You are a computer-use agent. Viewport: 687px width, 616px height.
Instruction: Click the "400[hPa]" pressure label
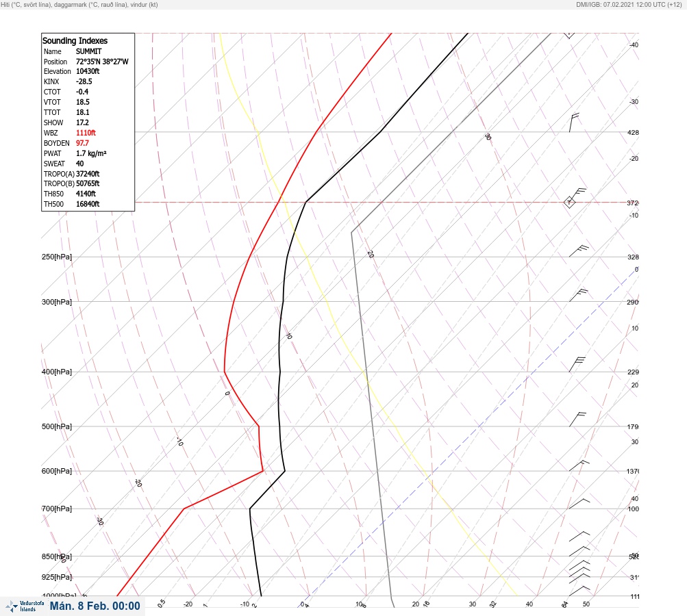57,372
